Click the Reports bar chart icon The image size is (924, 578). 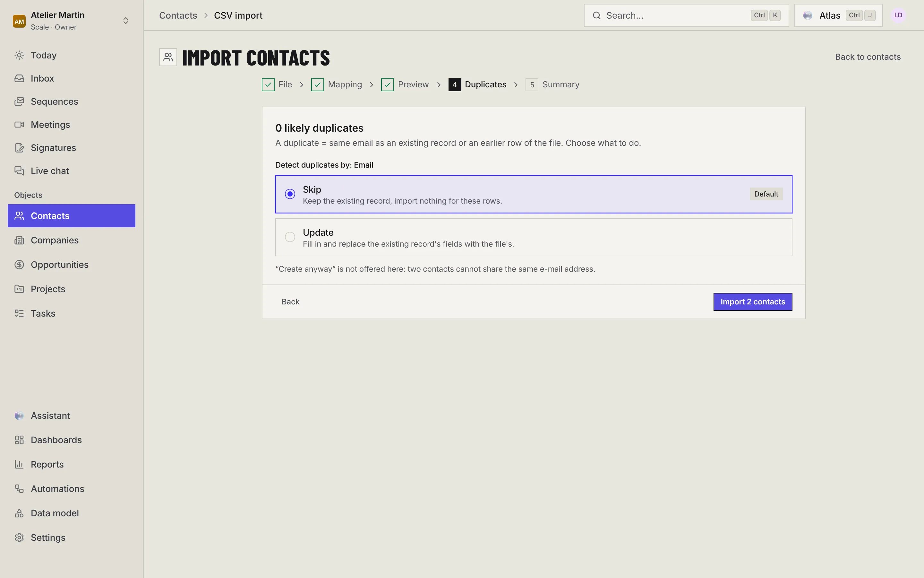[x=19, y=464]
